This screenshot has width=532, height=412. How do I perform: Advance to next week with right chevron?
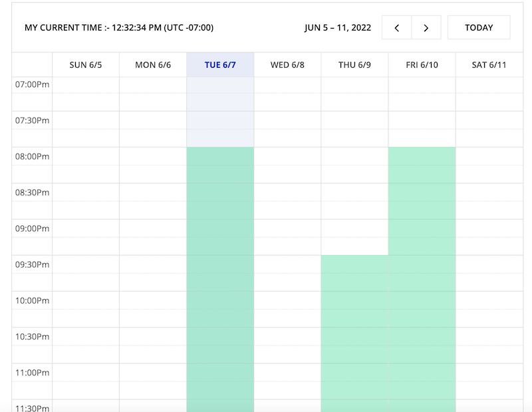pyautogui.click(x=426, y=27)
